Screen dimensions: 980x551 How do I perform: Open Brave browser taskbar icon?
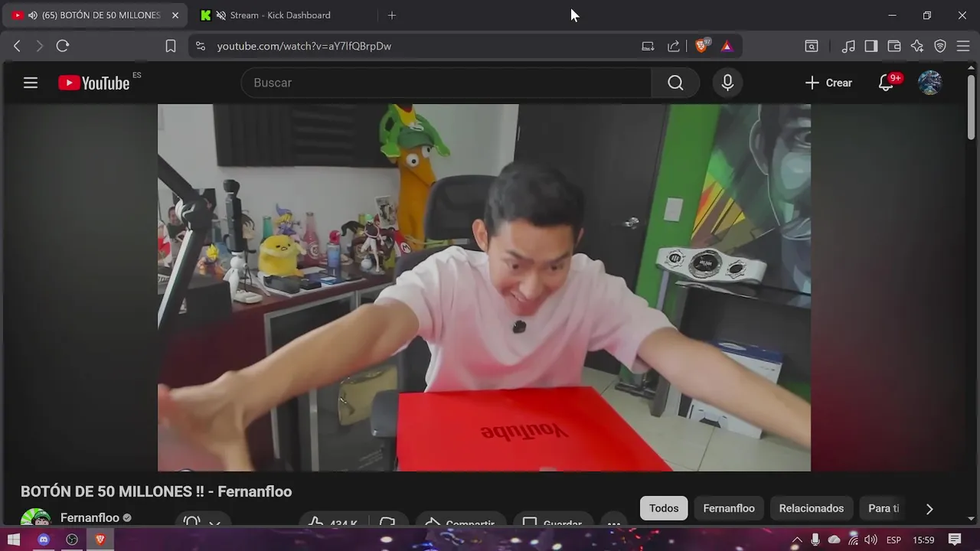(100, 540)
